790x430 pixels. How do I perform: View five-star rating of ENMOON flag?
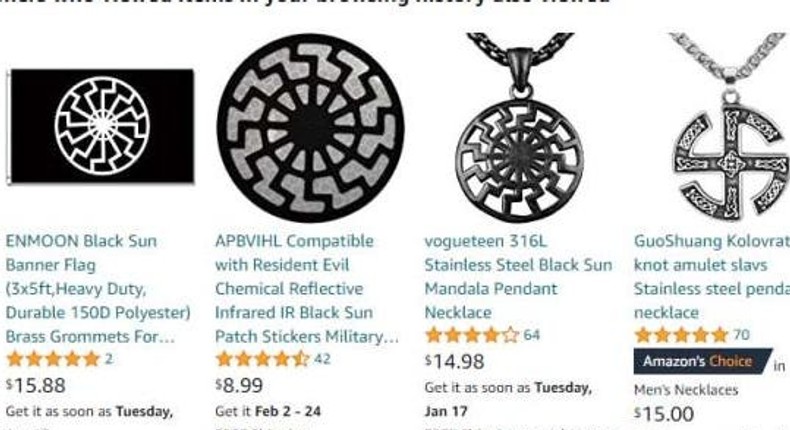click(53, 359)
